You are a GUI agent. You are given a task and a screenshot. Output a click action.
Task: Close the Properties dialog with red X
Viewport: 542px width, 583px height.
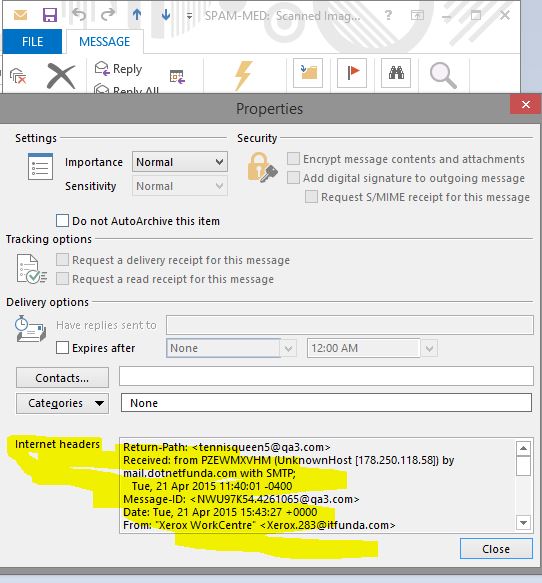pos(526,104)
